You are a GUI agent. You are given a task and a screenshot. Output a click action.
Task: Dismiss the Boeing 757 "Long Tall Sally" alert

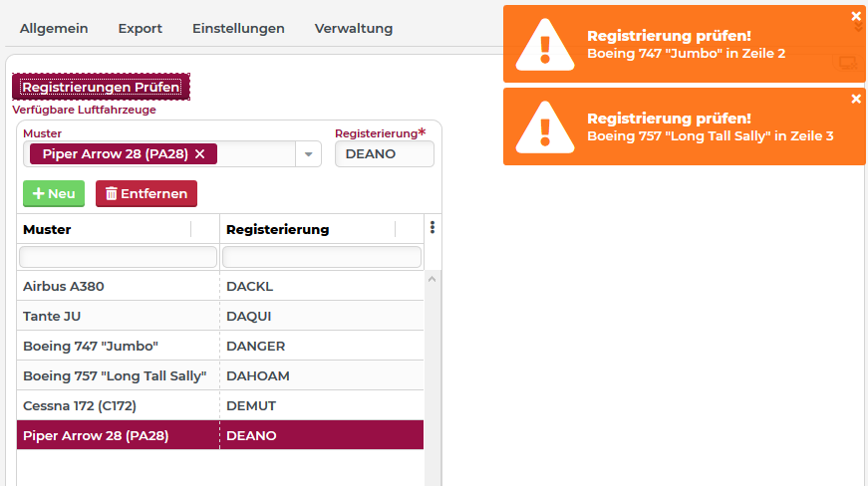tap(856, 99)
